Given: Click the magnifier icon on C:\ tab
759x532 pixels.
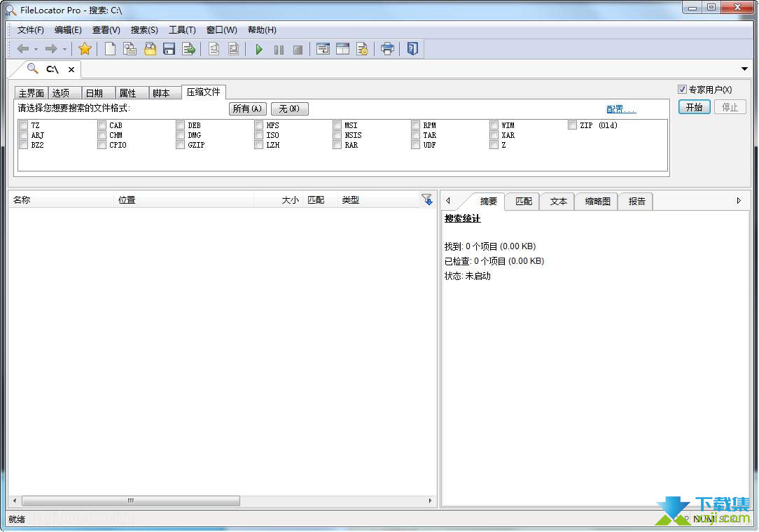Looking at the screenshot, I should [32, 69].
